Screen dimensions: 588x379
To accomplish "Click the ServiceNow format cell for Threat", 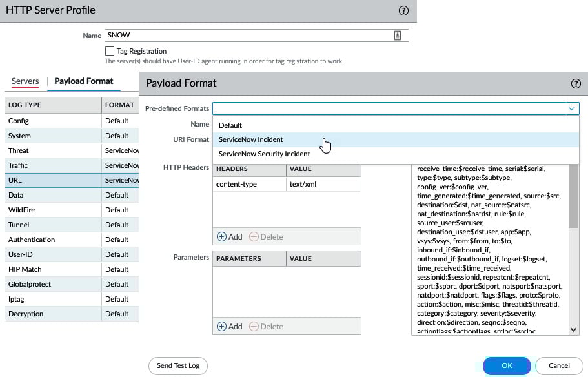I will click(x=120, y=150).
